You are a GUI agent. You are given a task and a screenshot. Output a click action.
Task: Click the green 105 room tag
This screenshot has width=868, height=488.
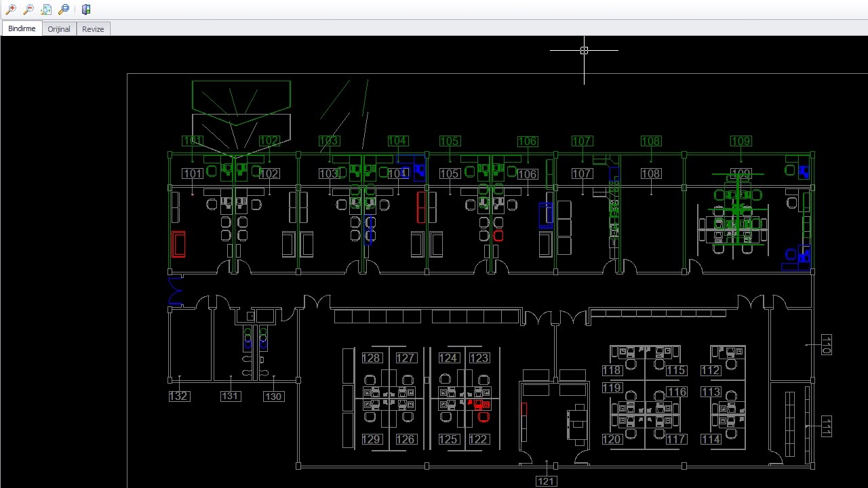450,141
